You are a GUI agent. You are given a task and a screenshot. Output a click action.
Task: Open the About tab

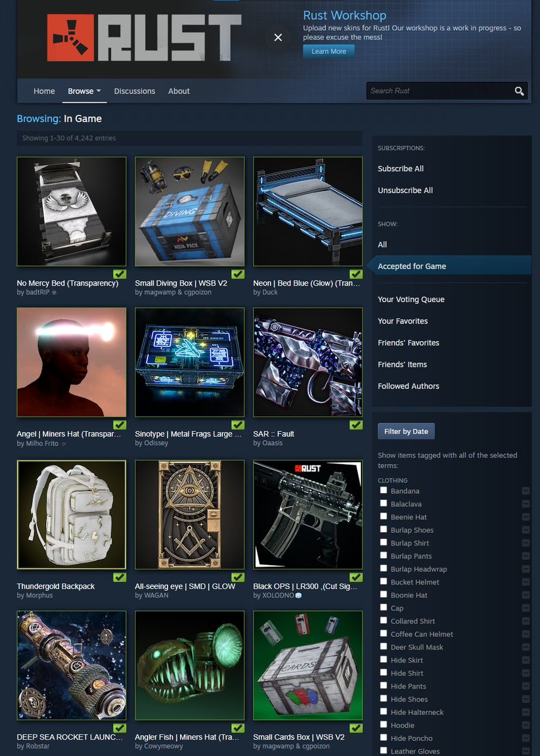179,91
